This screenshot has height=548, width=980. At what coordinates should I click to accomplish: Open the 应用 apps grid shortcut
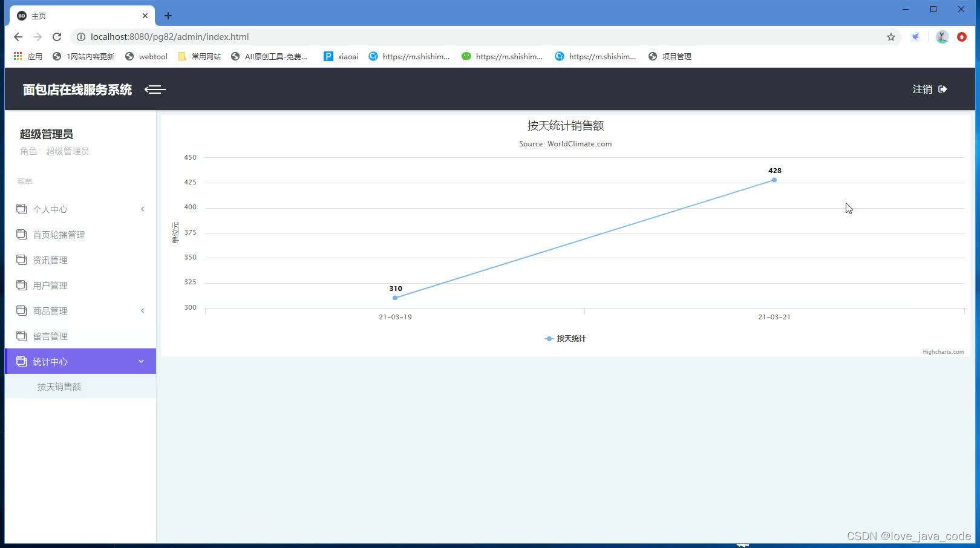(x=28, y=56)
